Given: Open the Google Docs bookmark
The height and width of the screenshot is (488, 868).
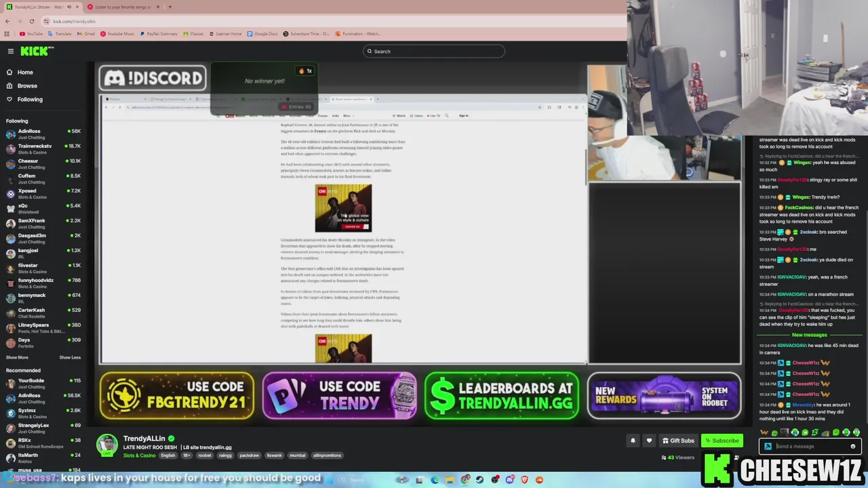Looking at the screenshot, I should 262,34.
